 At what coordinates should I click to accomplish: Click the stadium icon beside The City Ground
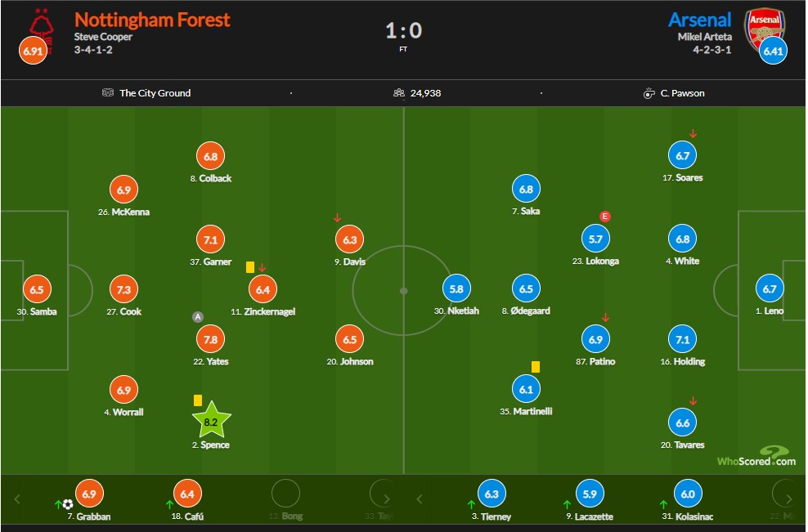coord(108,92)
